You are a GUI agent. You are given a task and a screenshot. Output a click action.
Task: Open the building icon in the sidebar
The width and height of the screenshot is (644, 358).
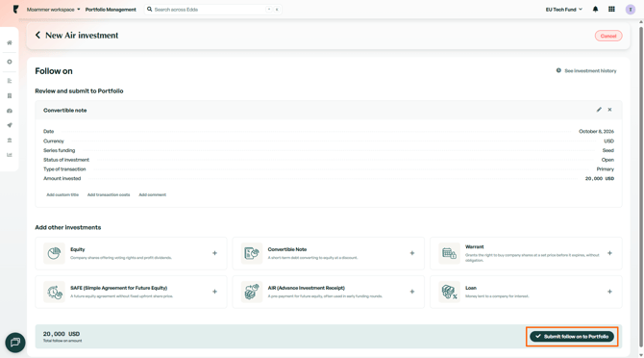tap(10, 96)
